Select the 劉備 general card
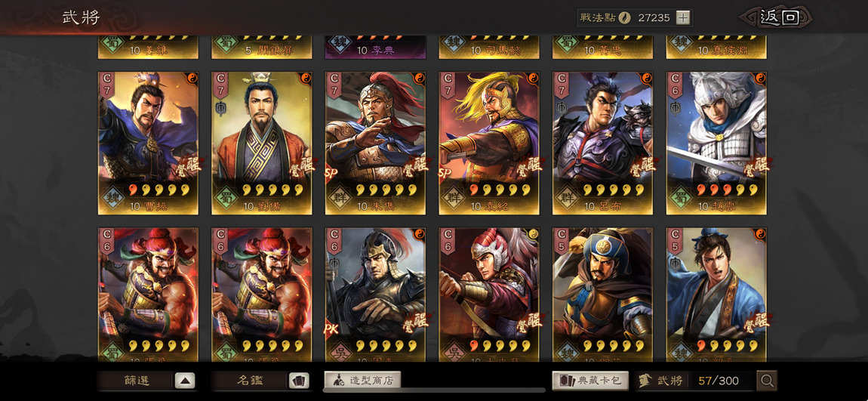The image size is (868, 401). point(261,143)
